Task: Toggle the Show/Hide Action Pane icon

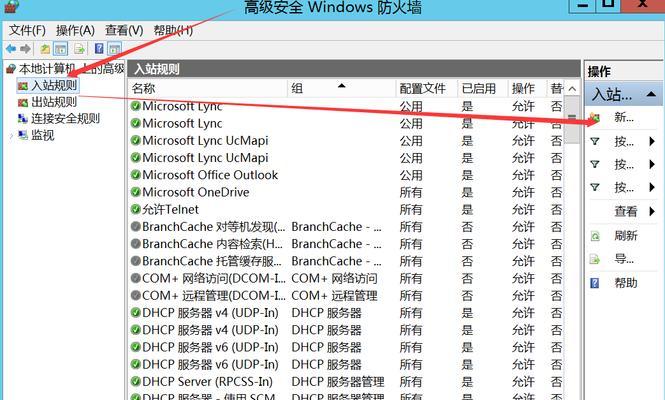Action: [x=115, y=49]
